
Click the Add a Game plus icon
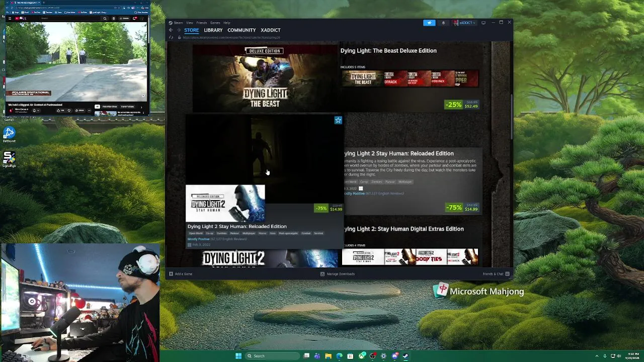click(171, 274)
